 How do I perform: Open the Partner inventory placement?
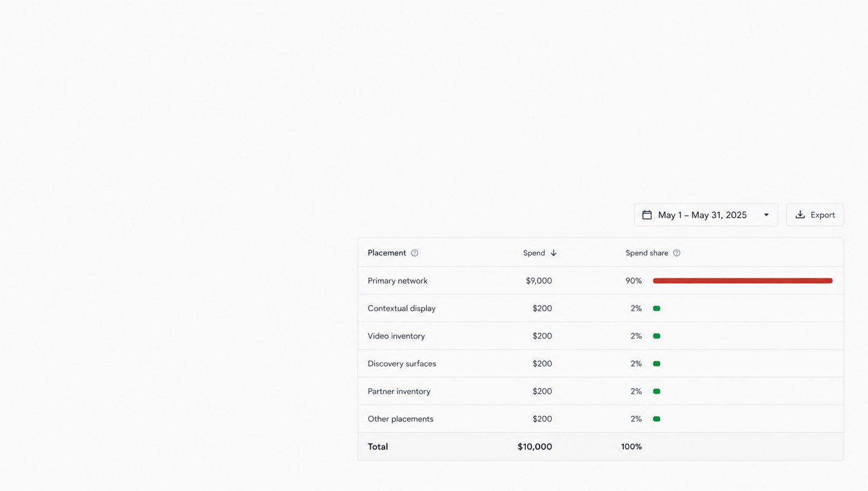click(399, 391)
